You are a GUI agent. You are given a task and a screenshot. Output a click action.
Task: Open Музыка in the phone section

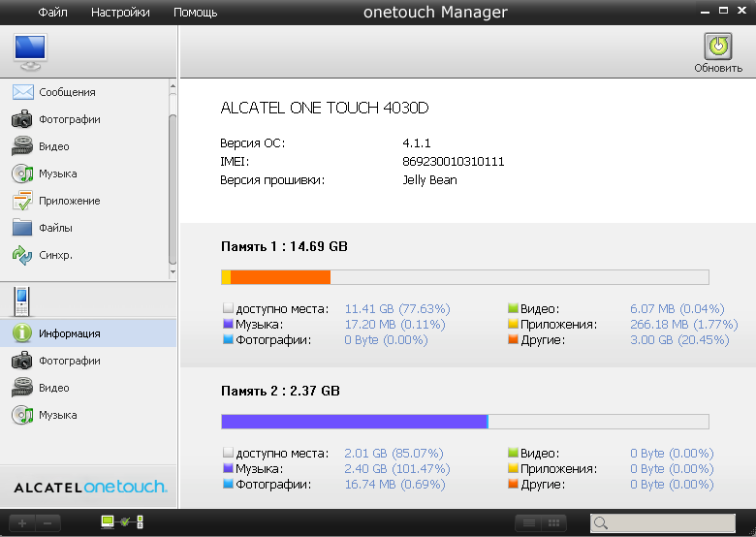tap(88, 415)
